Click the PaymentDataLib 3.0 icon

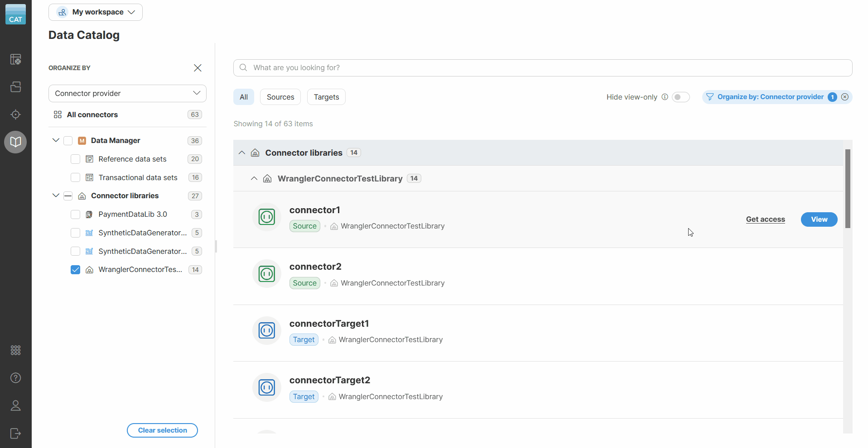point(89,214)
